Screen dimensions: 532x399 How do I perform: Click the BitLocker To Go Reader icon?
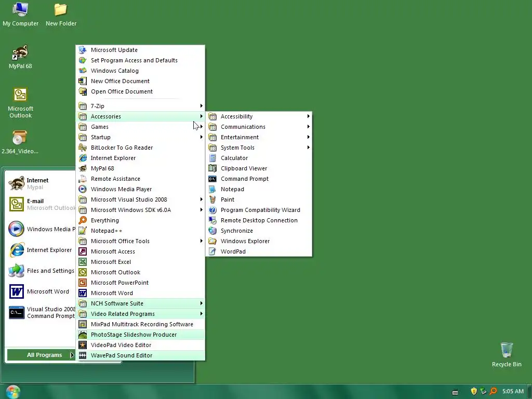pyautogui.click(x=83, y=148)
